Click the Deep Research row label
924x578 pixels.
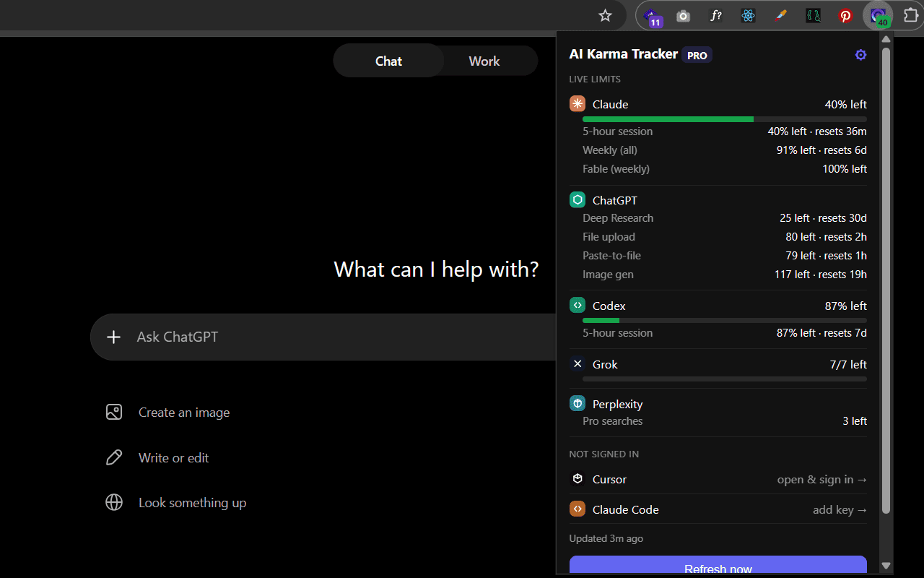point(618,218)
